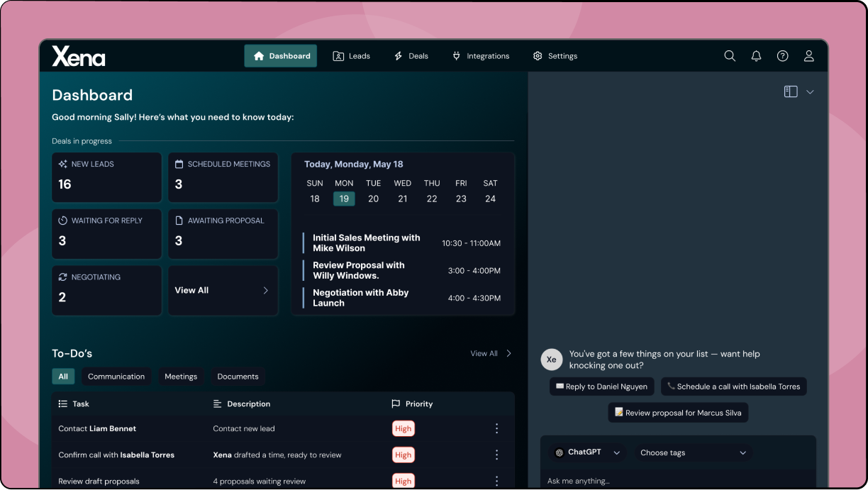
Task: Click the panel layout icon above the assistant
Action: 791,91
